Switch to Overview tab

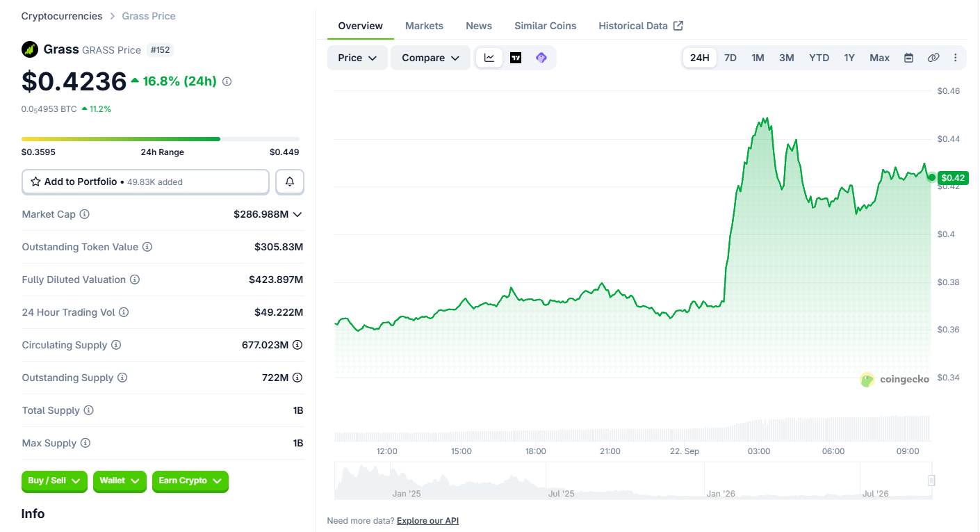tap(361, 26)
